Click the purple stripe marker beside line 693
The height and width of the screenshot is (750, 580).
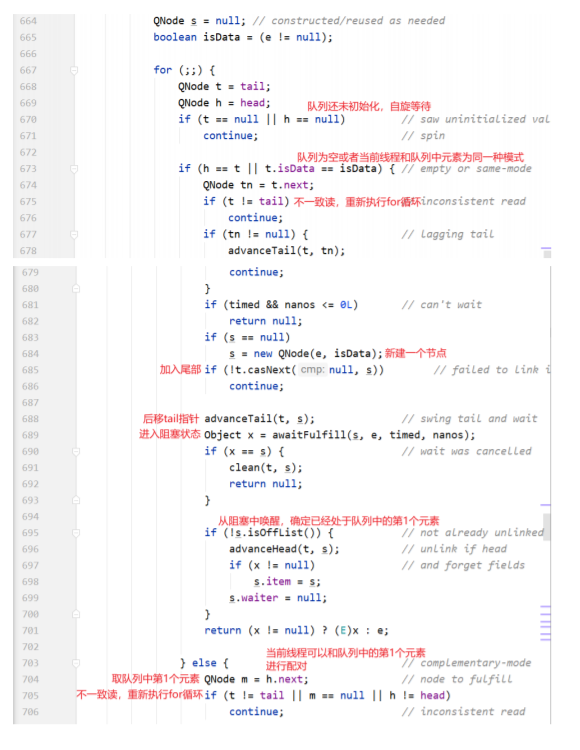pos(546,505)
